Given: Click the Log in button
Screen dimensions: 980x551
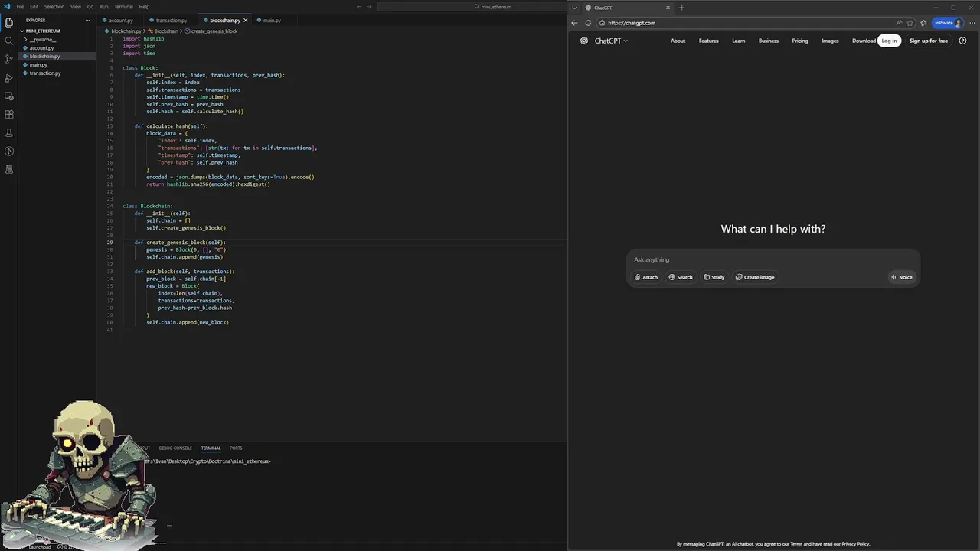Looking at the screenshot, I should point(889,41).
